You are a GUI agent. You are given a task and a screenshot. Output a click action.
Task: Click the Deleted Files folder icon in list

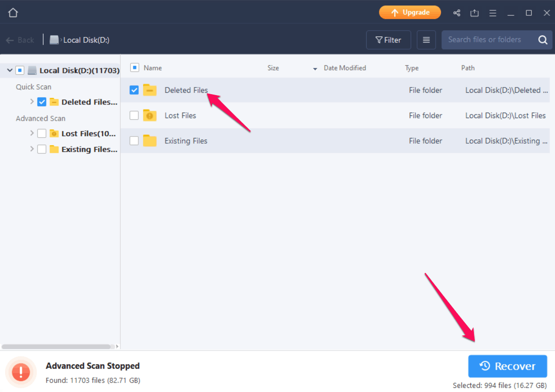(150, 90)
